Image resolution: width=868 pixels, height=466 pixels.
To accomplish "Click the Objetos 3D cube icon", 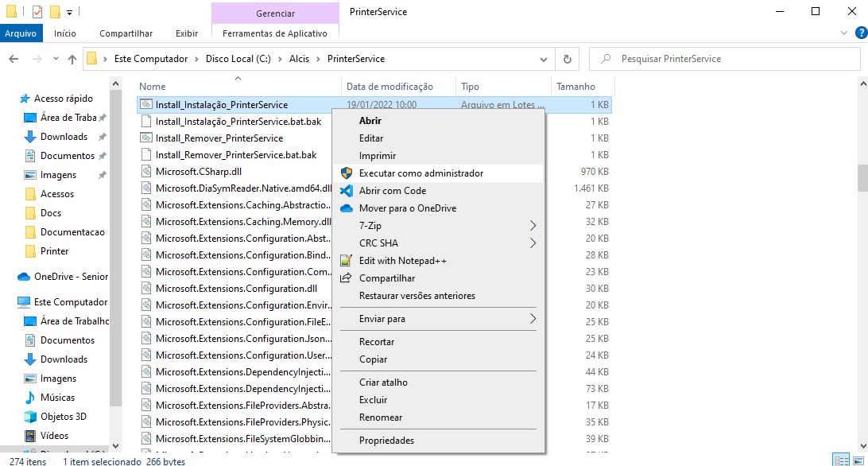I will (x=30, y=417).
